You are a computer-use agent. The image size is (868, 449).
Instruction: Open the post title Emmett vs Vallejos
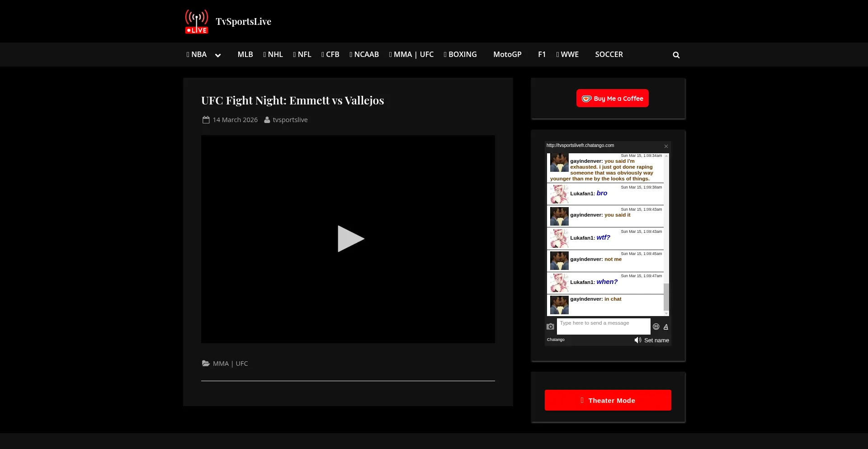tap(292, 100)
